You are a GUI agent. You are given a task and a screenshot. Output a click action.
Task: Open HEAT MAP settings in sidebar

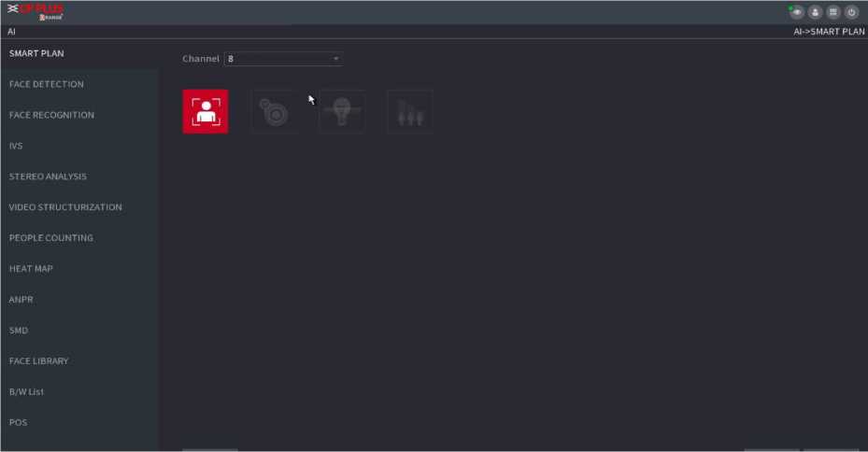(31, 269)
